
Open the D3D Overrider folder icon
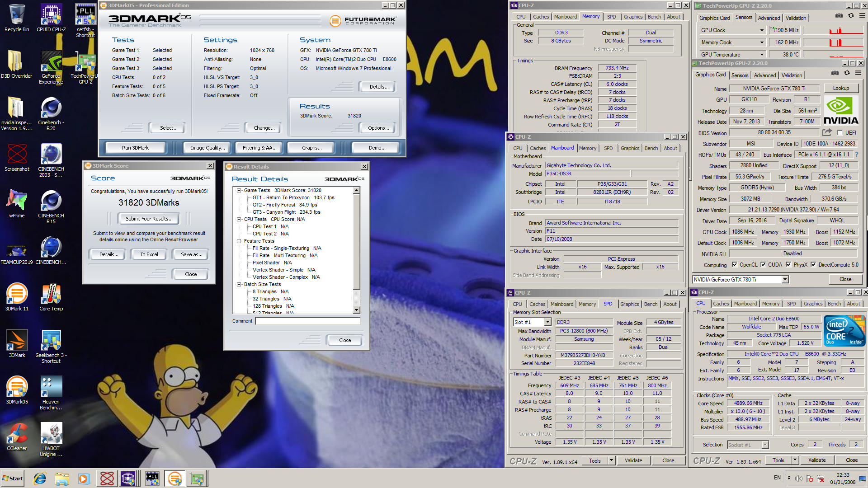(17, 65)
